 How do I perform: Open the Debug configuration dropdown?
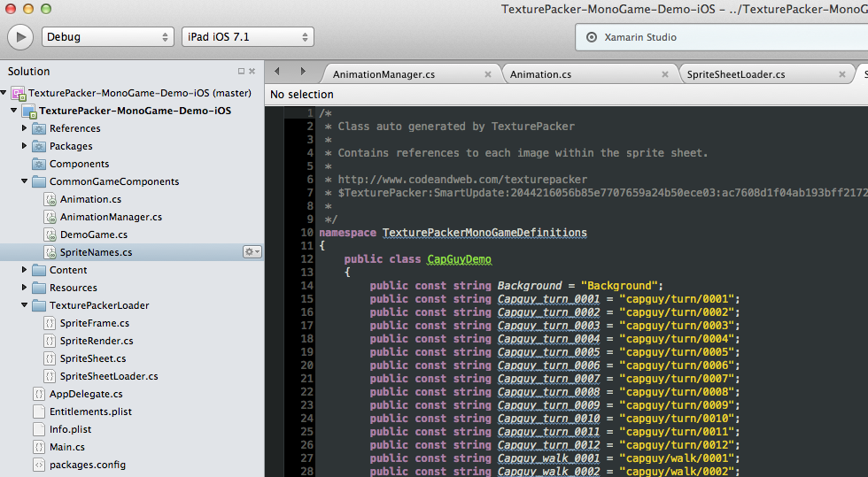click(x=107, y=37)
